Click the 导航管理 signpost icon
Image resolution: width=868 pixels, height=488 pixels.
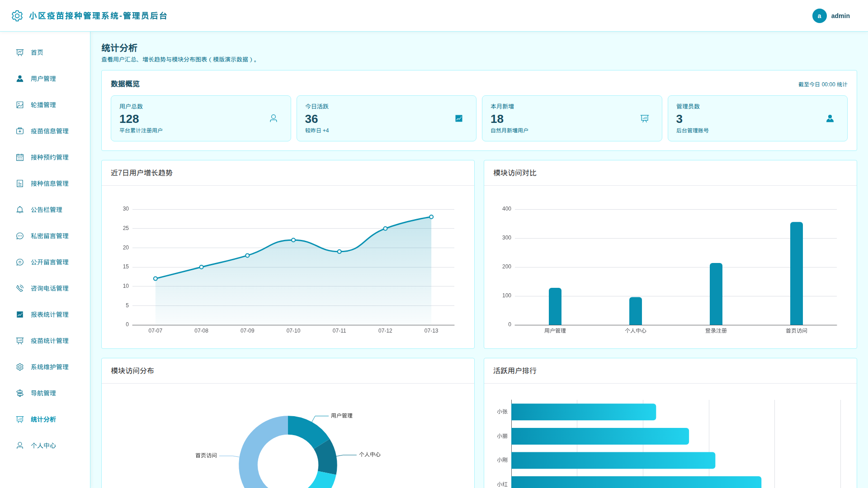tap(20, 393)
